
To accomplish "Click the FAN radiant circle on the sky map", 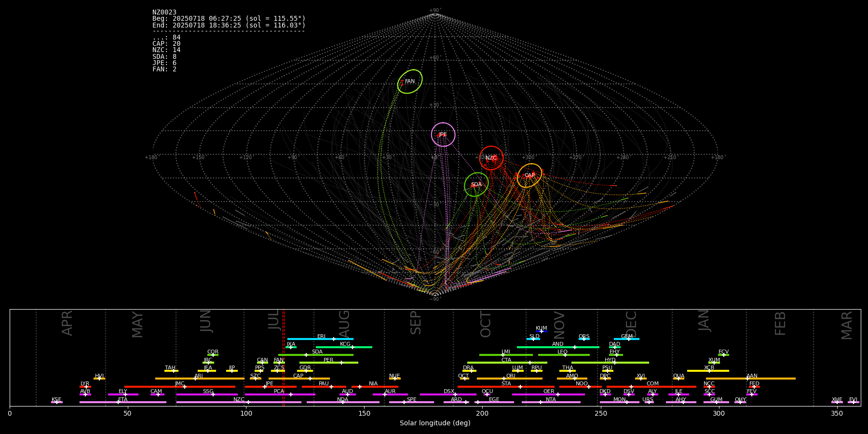I will point(410,81).
